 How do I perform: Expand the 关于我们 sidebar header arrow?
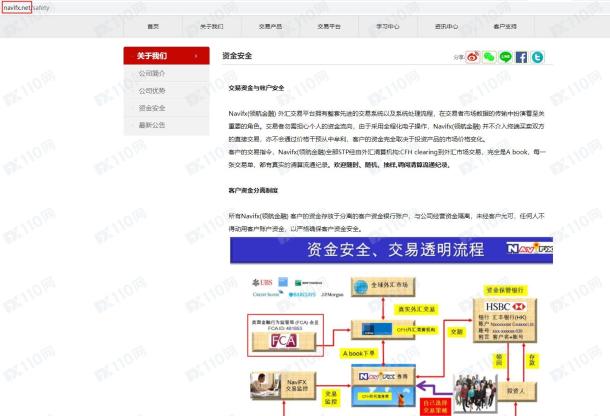click(197, 57)
